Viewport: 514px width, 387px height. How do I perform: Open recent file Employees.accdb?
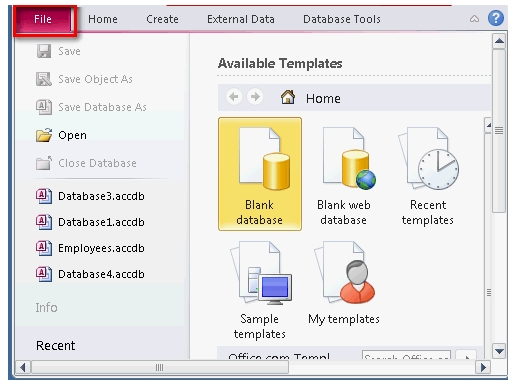tap(101, 248)
